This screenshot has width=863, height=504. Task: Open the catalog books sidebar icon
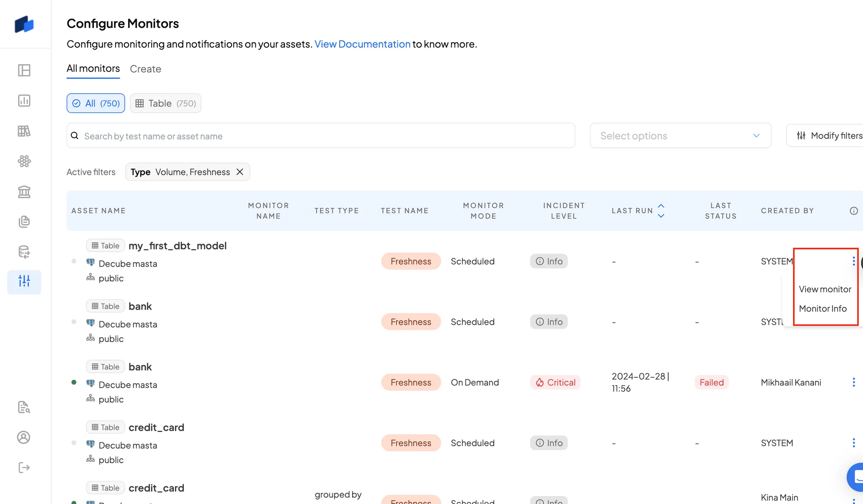[x=24, y=131]
